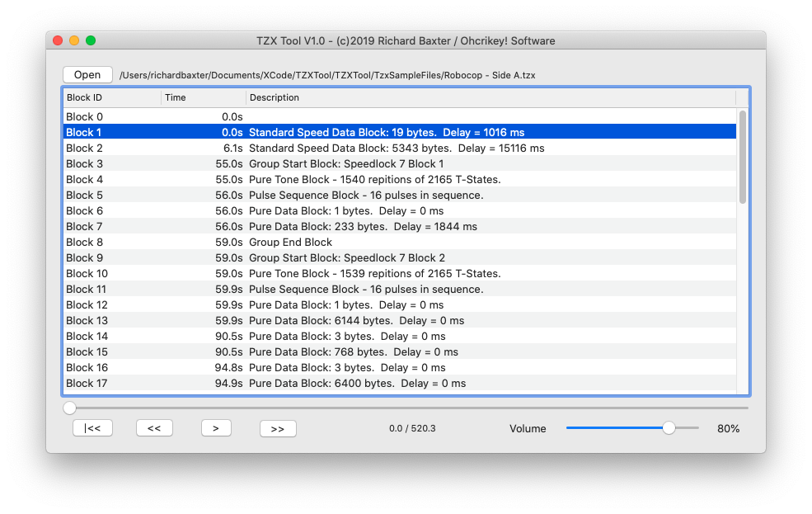Start playback with the play button

coord(216,427)
